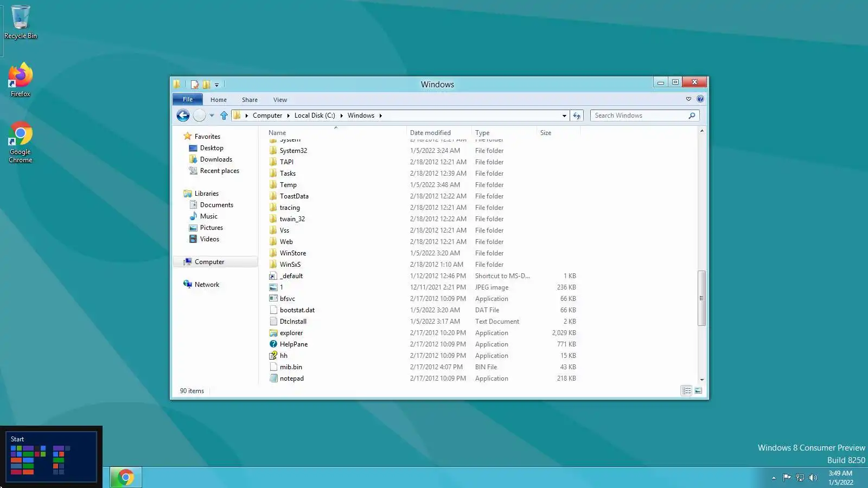Switch to details view in status bar
Image resolution: width=868 pixels, height=488 pixels.
(686, 391)
